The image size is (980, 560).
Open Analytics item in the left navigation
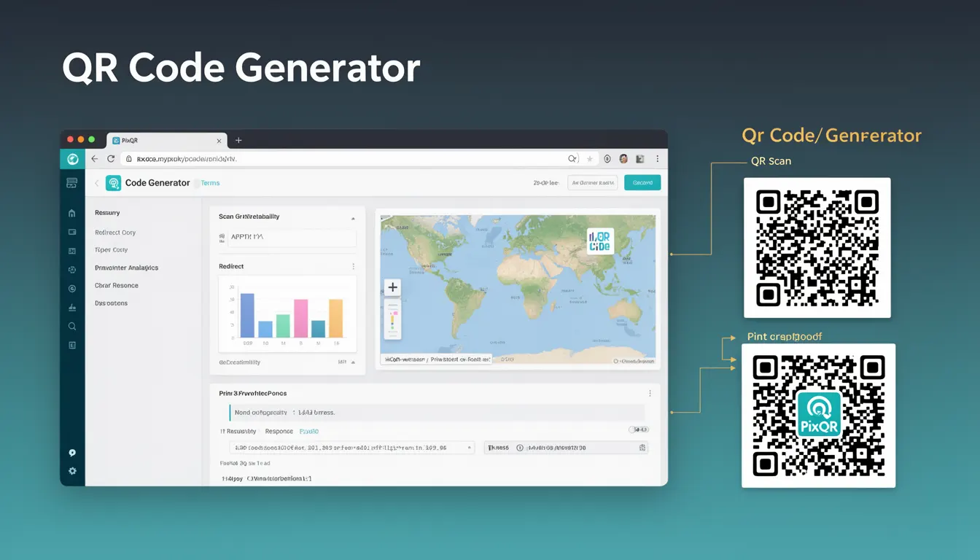pos(126,268)
